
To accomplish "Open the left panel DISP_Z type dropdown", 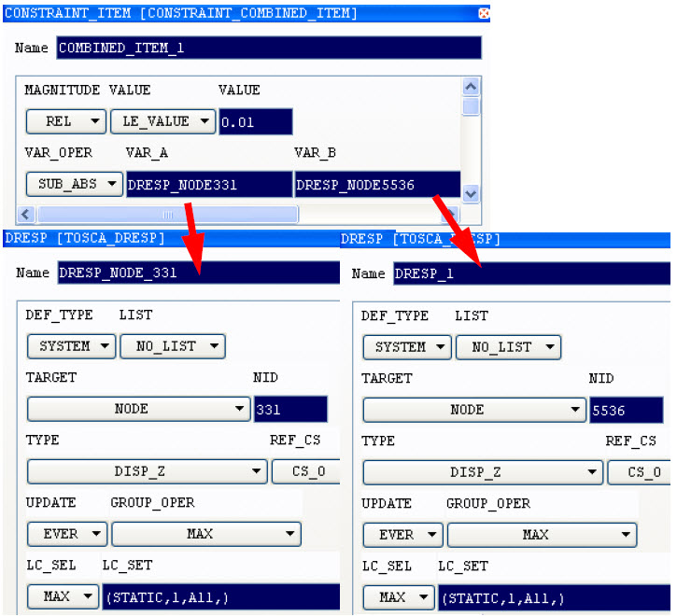I will click(x=148, y=471).
